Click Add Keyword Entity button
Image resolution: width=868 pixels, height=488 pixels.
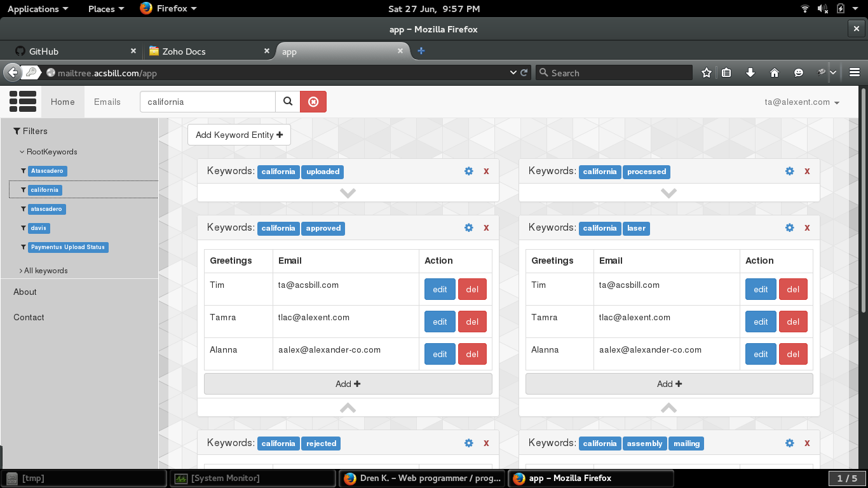(x=239, y=135)
